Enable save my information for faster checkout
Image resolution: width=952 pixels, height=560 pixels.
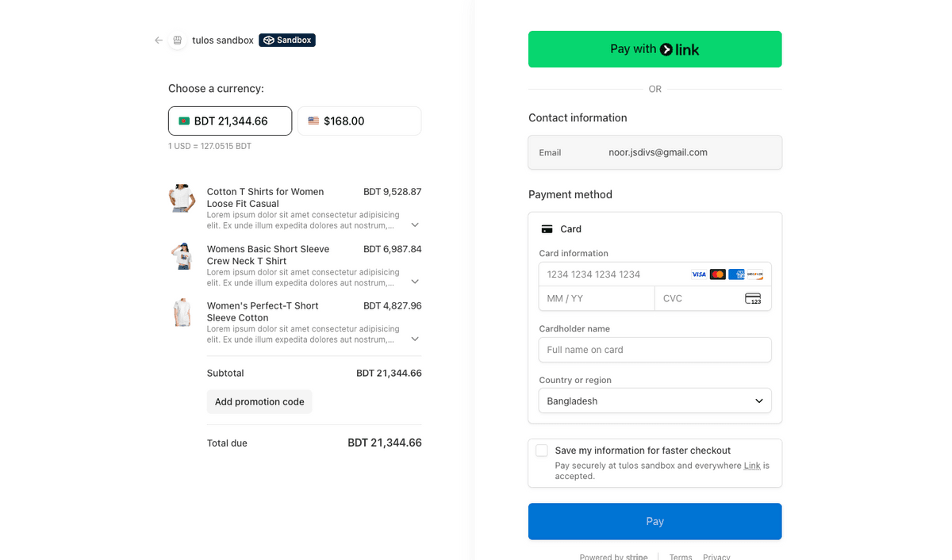[542, 451]
